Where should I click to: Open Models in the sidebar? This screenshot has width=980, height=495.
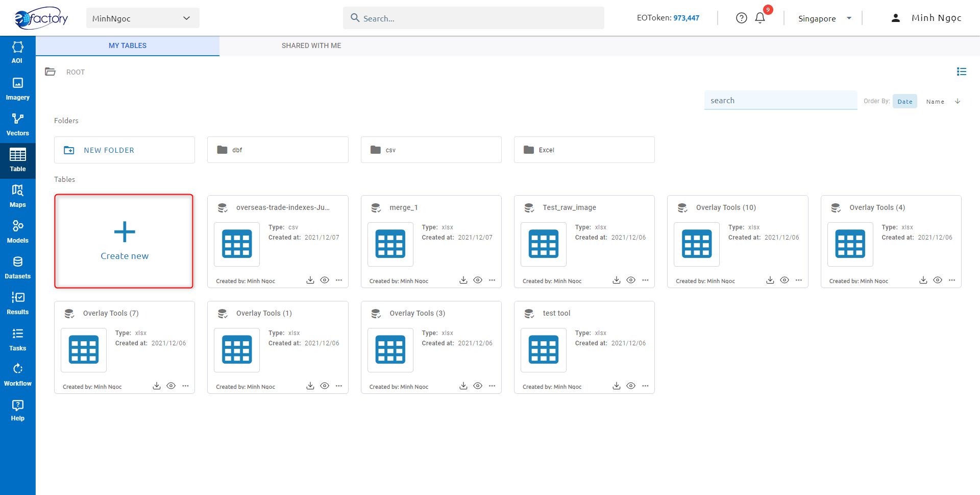(x=17, y=232)
